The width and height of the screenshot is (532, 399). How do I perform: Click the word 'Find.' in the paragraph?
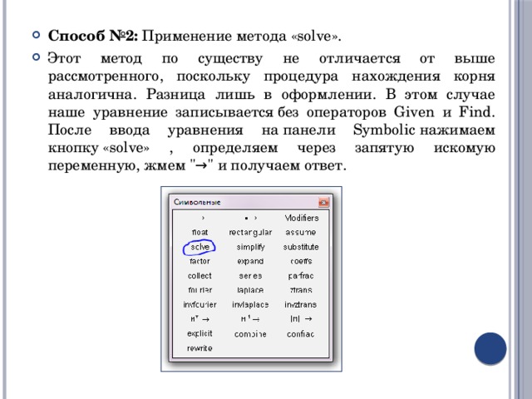(476, 112)
